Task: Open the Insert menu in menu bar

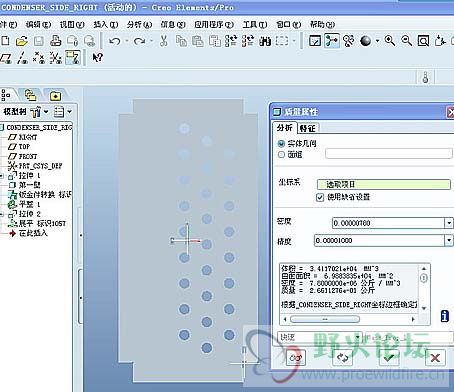Action: [106, 24]
